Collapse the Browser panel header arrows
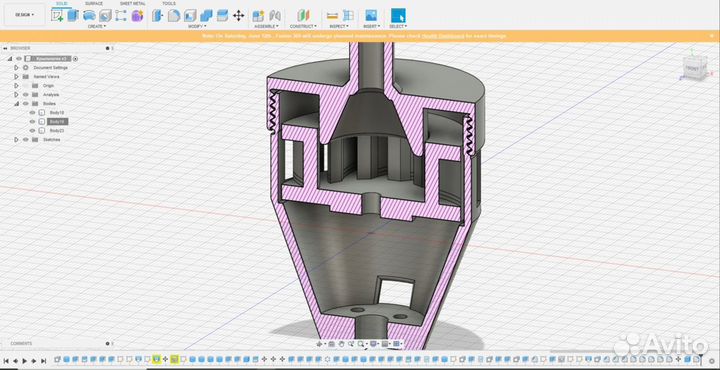Image resolution: width=720 pixels, height=370 pixels. tap(4, 48)
